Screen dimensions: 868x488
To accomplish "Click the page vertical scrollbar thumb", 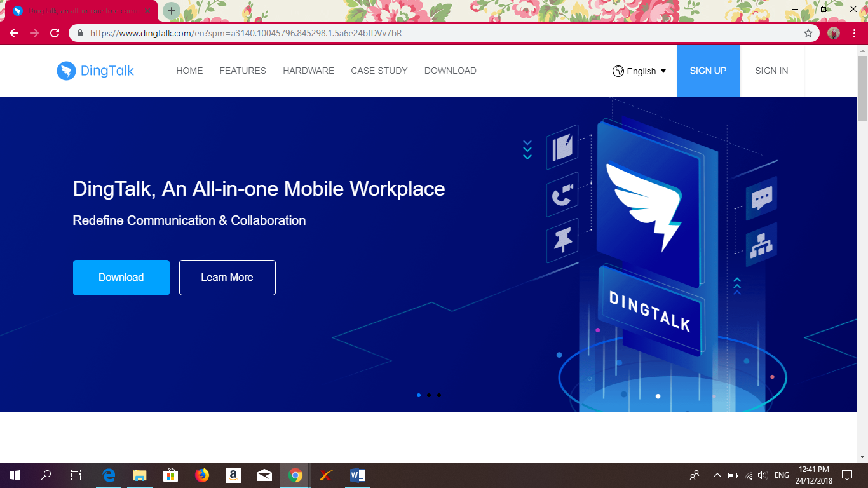I will pos(862,88).
